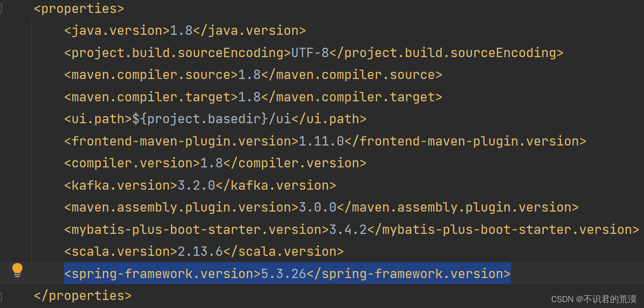Click the opening <properties> tag
The image size is (644, 308).
[79, 8]
